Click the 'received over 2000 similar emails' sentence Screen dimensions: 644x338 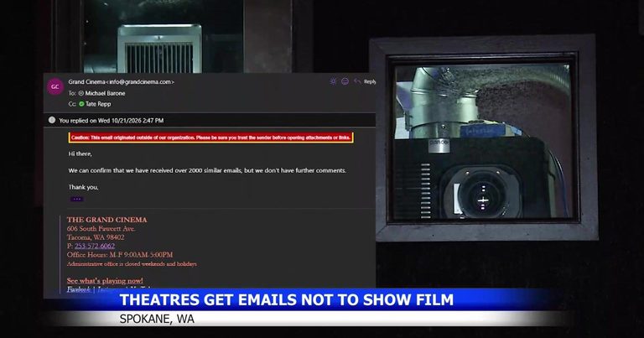(207, 170)
